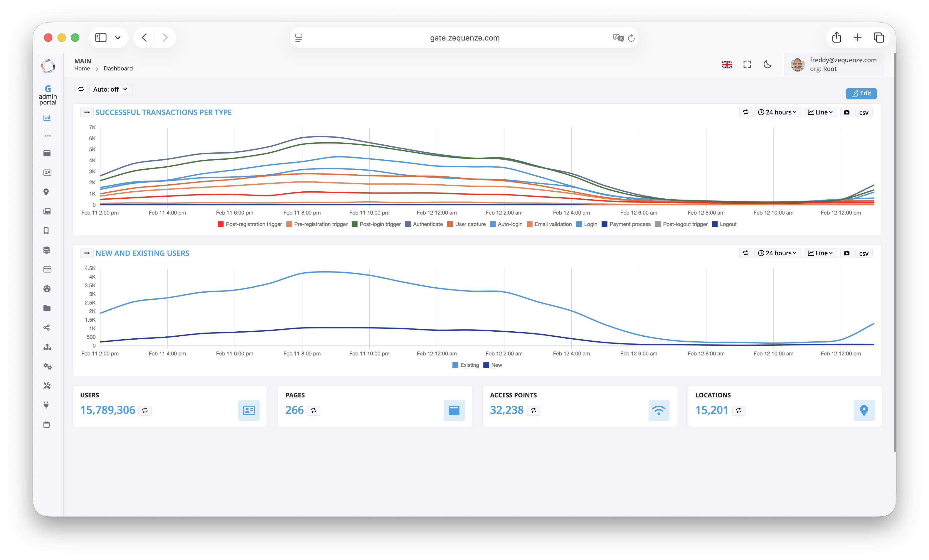Open the ellipsis menu on New and Existing Users
Screen dimensions: 929x560
(x=87, y=253)
